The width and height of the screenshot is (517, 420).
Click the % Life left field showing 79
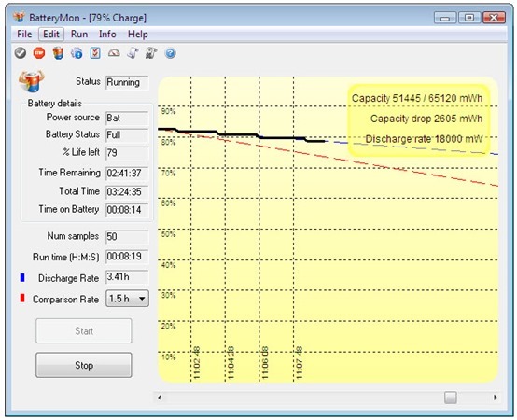pyautogui.click(x=127, y=153)
